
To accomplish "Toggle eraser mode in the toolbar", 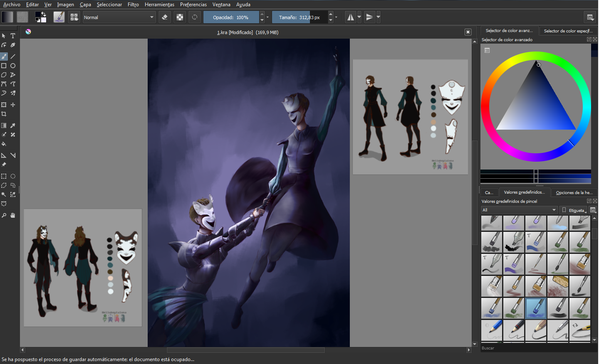I will point(165,17).
